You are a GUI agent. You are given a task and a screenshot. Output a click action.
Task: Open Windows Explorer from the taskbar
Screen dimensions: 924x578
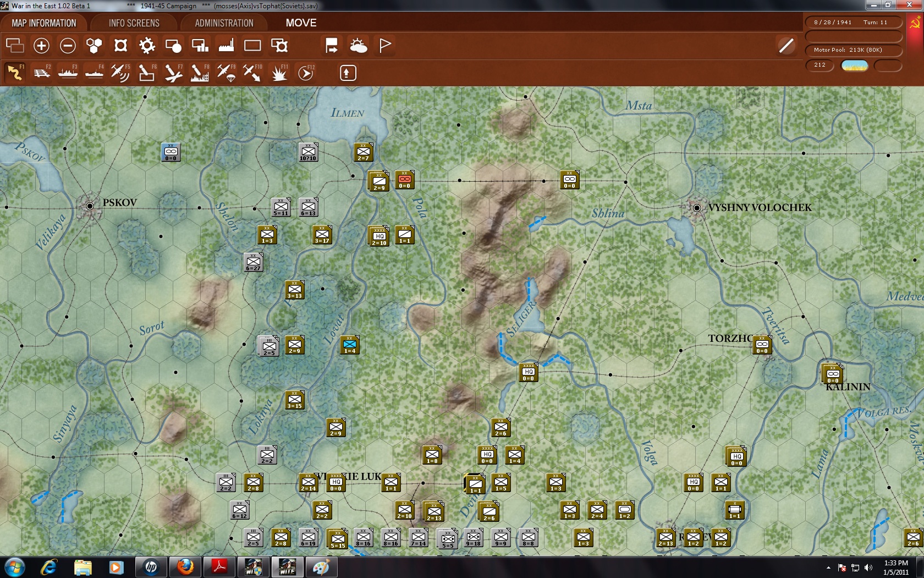[x=83, y=567]
